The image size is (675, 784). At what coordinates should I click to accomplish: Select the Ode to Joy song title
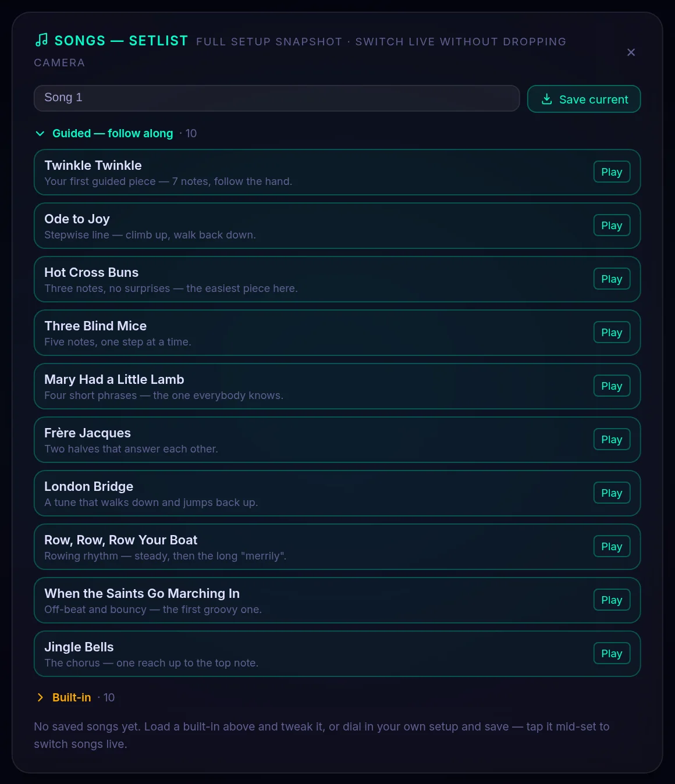pos(77,219)
